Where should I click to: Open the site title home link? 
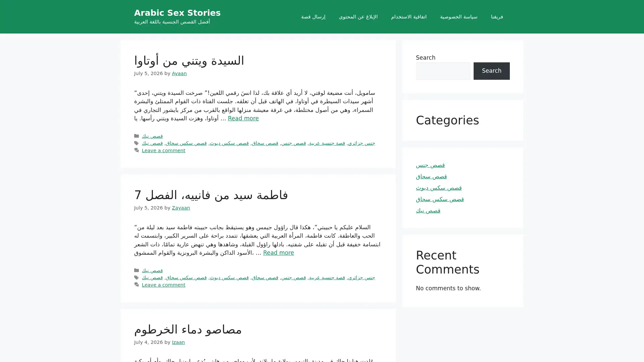pyautogui.click(x=177, y=13)
